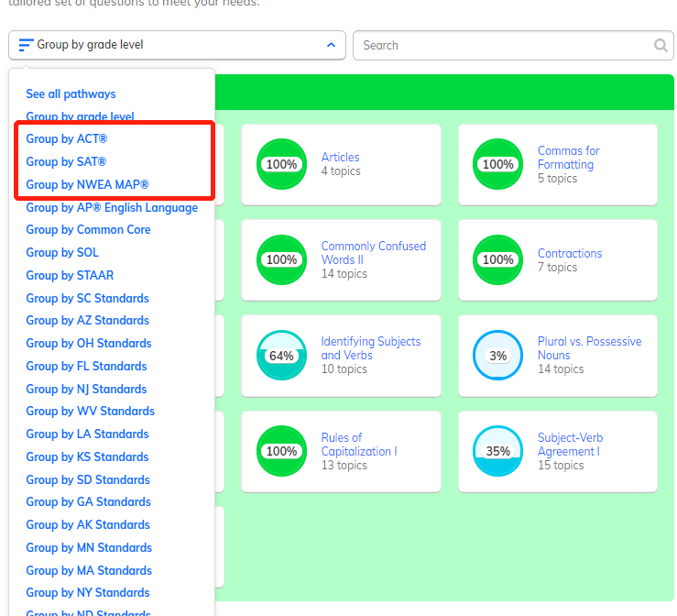Click the 64% progress circle
Image resolution: width=677 pixels, height=616 pixels.
pyautogui.click(x=281, y=356)
